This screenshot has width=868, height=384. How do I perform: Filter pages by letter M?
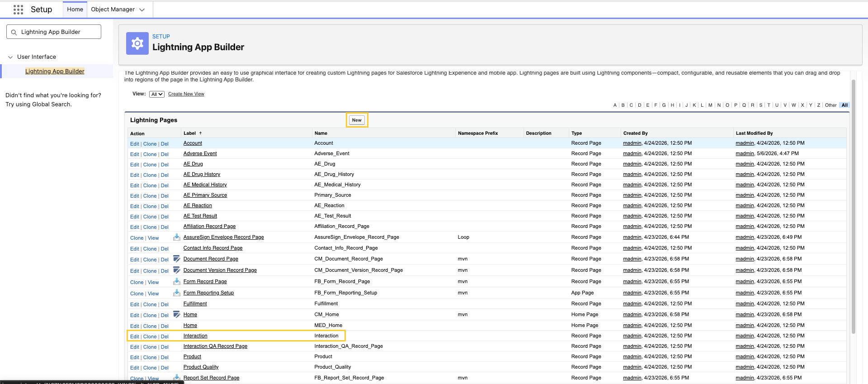(x=710, y=105)
